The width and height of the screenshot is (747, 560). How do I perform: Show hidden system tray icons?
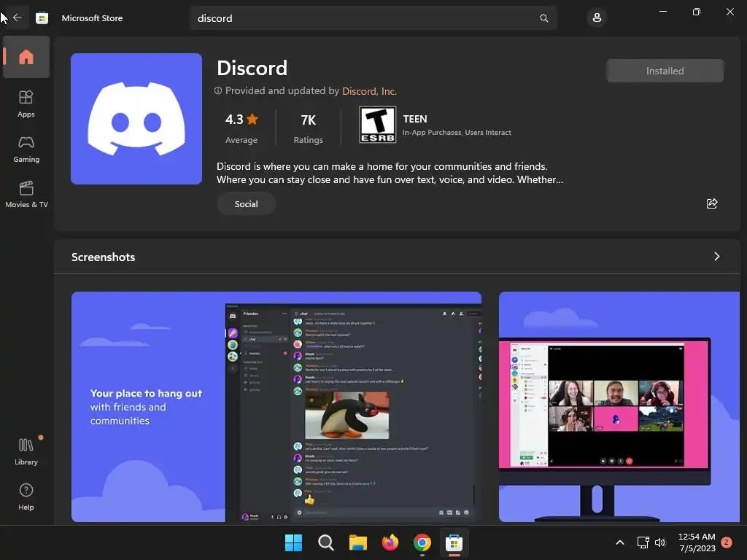coord(620,542)
